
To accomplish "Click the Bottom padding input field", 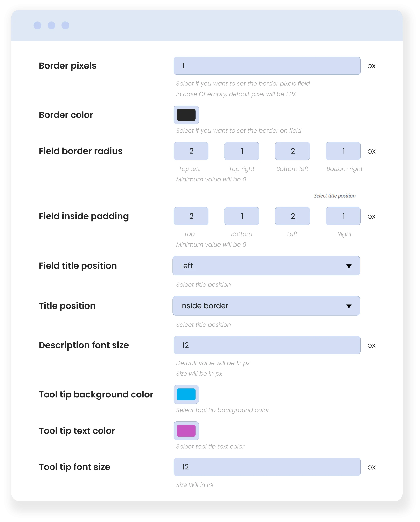I will pos(242,216).
